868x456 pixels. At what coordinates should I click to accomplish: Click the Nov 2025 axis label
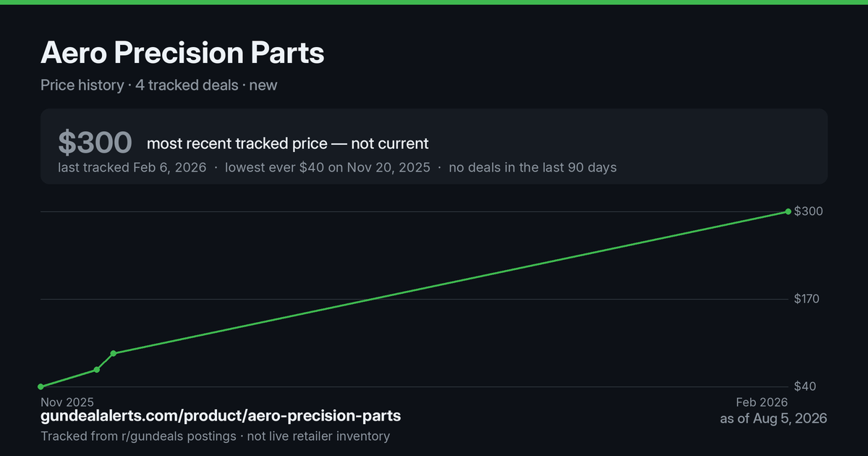(x=67, y=402)
